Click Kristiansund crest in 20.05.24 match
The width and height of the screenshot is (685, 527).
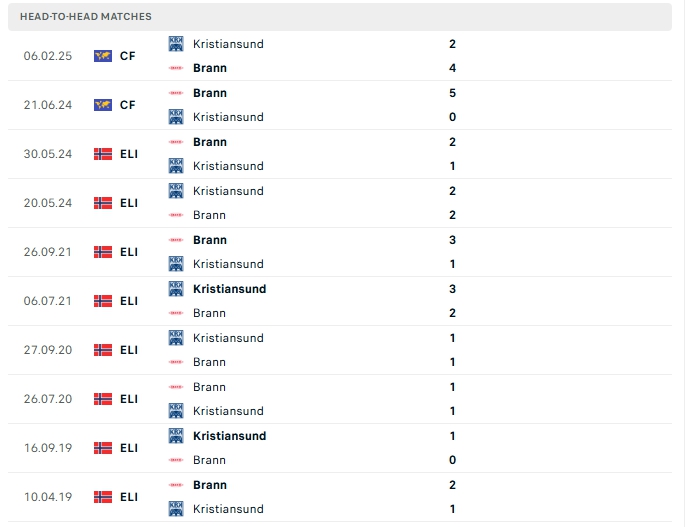coord(176,191)
